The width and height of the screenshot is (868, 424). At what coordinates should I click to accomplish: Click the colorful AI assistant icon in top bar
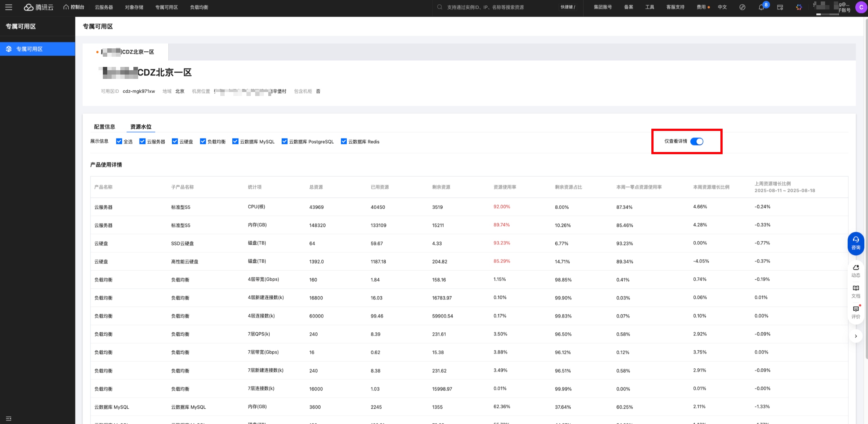pyautogui.click(x=799, y=7)
